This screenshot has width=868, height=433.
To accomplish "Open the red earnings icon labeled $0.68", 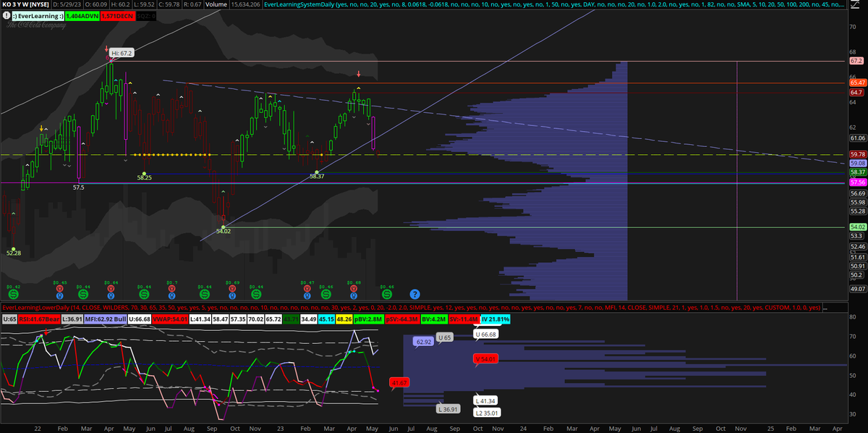I will pyautogui.click(x=354, y=288).
